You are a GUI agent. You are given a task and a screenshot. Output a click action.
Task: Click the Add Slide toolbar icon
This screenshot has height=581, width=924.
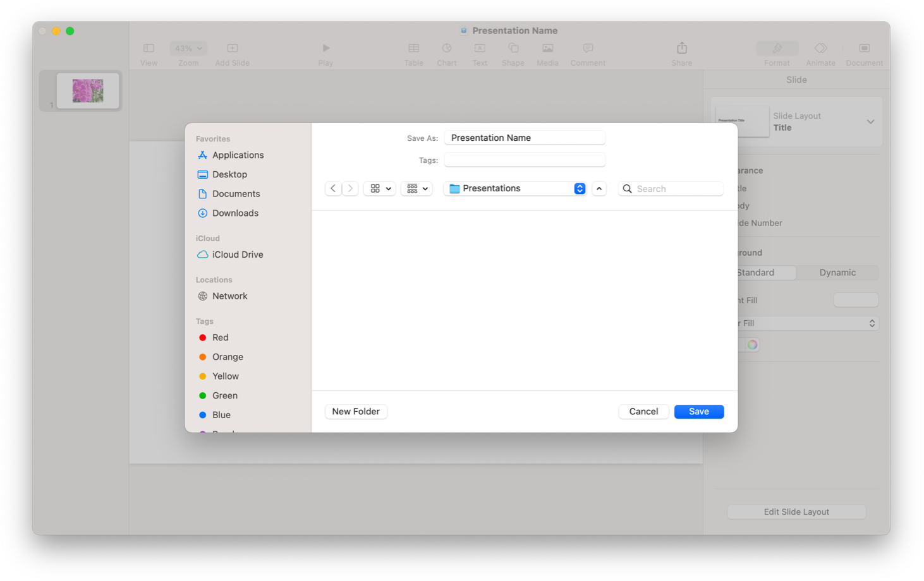(232, 49)
